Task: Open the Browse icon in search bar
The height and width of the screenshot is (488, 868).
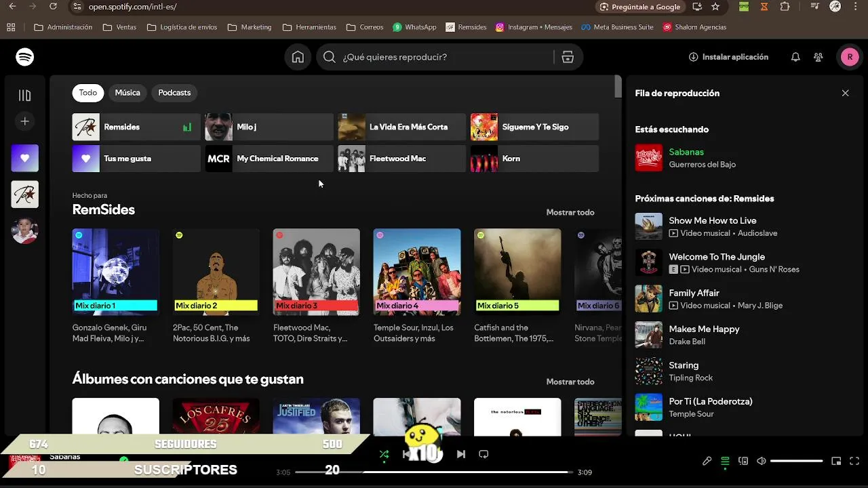Action: coord(568,57)
